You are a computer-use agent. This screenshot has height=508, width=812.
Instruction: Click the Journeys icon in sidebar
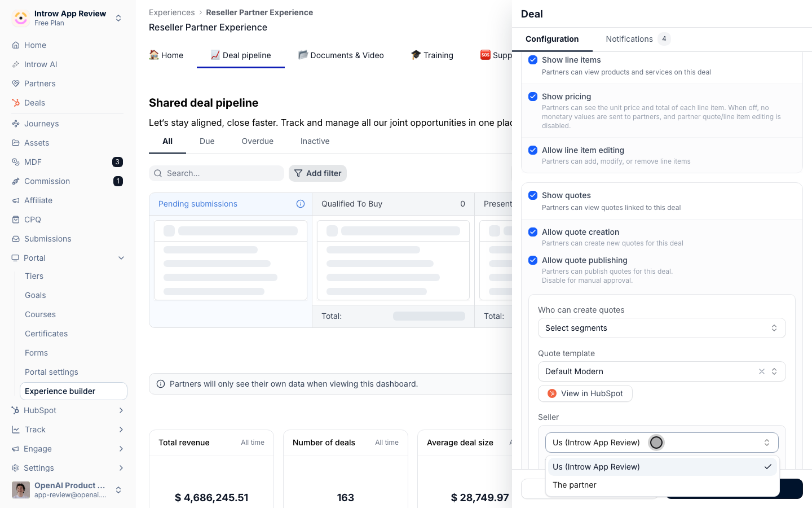pyautogui.click(x=16, y=124)
